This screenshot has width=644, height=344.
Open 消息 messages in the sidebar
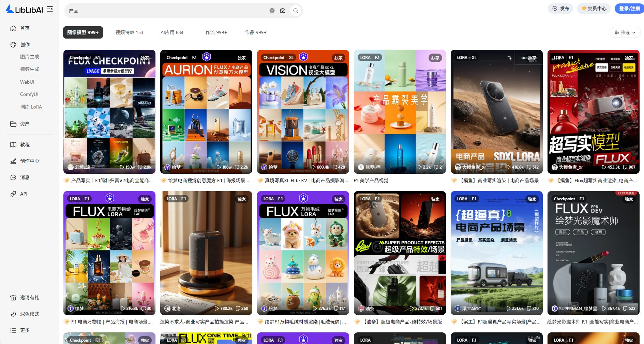click(25, 177)
